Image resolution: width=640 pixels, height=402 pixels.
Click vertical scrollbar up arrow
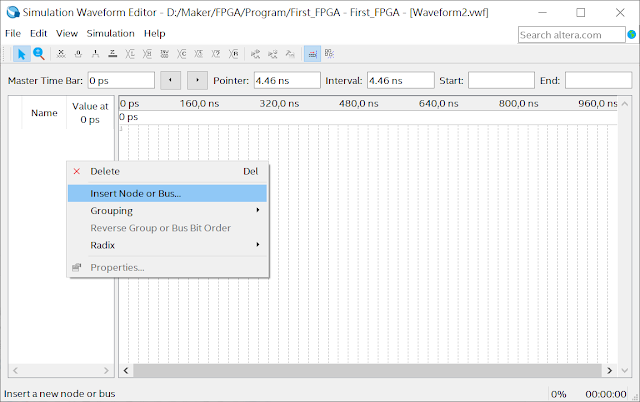[x=625, y=104]
